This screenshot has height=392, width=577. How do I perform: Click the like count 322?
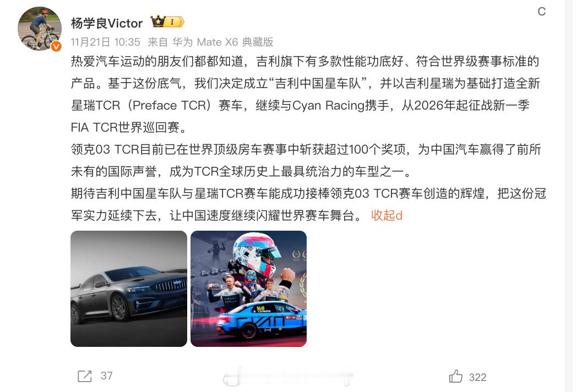478,377
